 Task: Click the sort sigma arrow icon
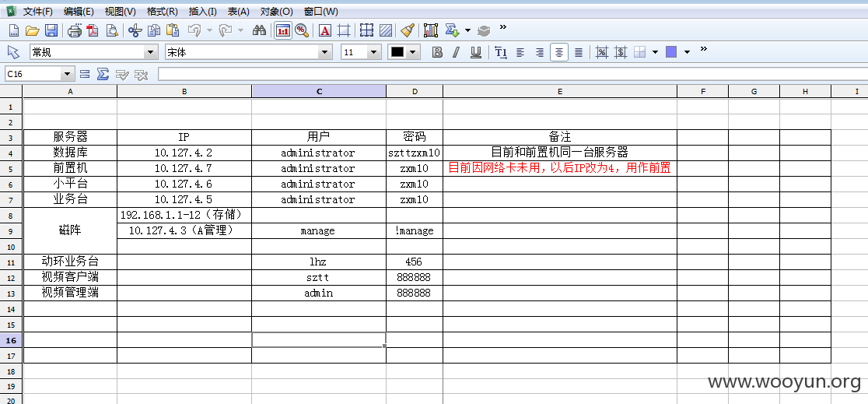tap(452, 30)
